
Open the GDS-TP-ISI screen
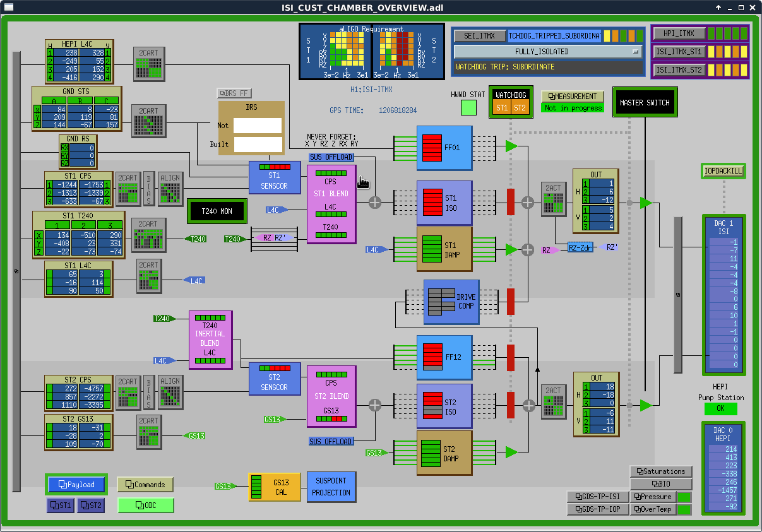597,497
